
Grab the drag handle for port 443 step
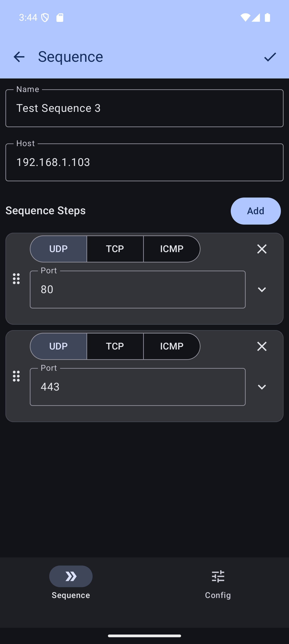pyautogui.click(x=16, y=376)
